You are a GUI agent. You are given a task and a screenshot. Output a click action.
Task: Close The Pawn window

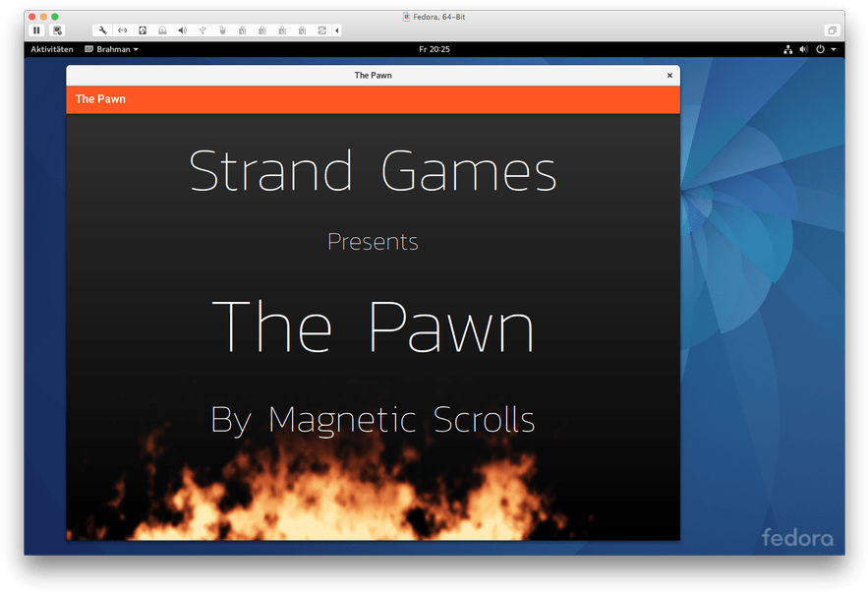[x=669, y=76]
